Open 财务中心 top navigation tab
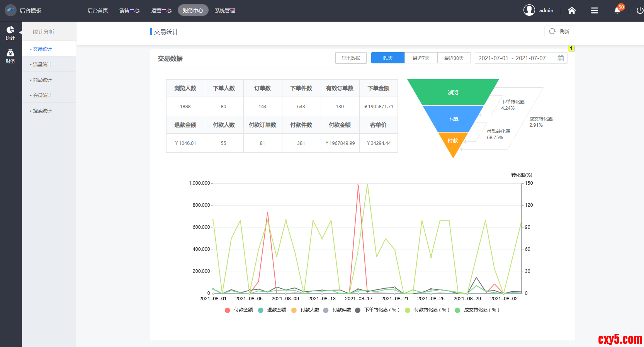 (x=193, y=10)
